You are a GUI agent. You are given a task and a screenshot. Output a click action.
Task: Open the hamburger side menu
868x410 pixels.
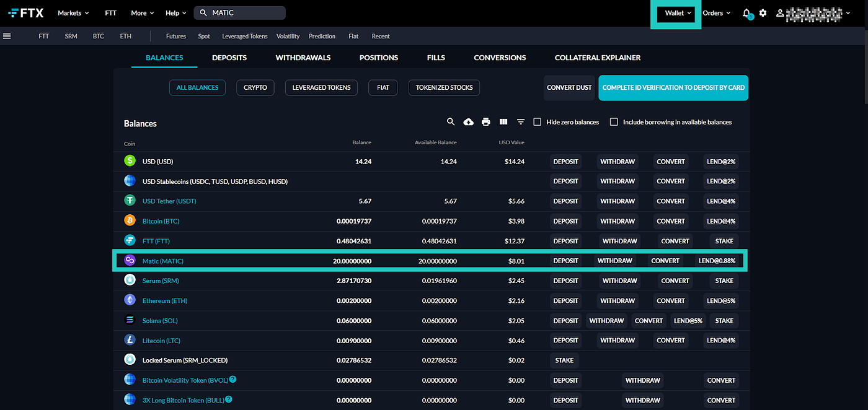pyautogui.click(x=7, y=36)
